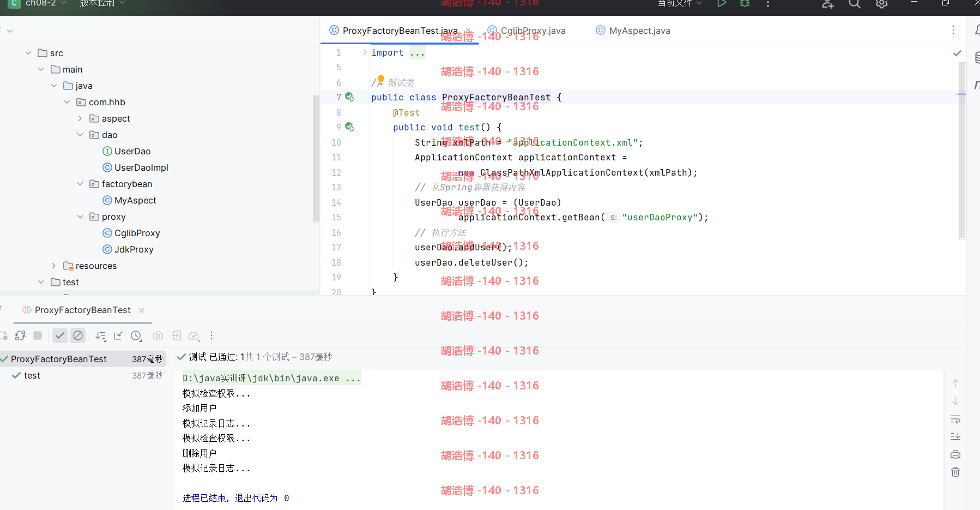Collapse the java source folder
This screenshot has width=980, height=510.
coord(54,86)
